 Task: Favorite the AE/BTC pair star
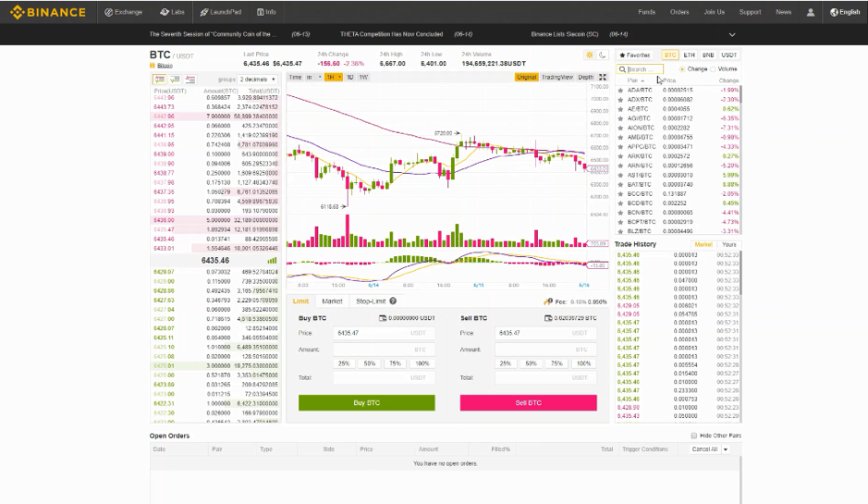(620, 109)
